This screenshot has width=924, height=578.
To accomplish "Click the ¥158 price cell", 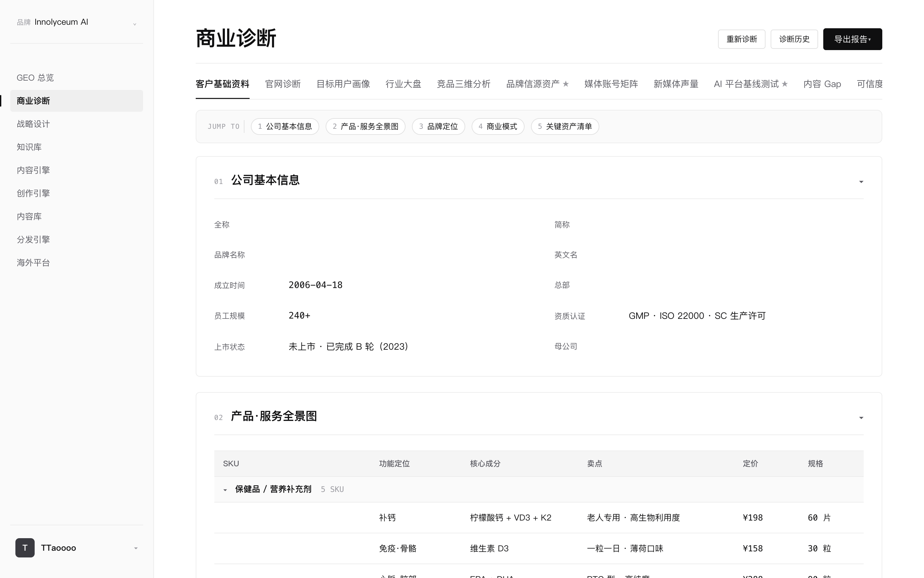I will coord(753,548).
